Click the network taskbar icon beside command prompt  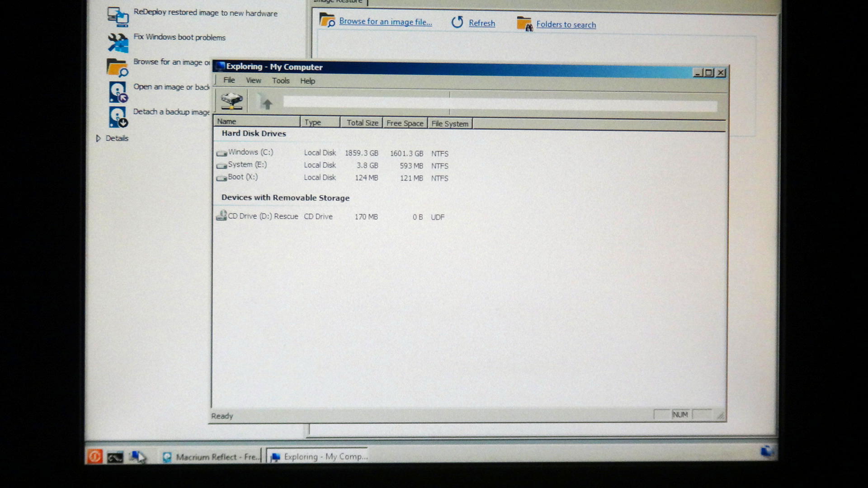(x=137, y=457)
